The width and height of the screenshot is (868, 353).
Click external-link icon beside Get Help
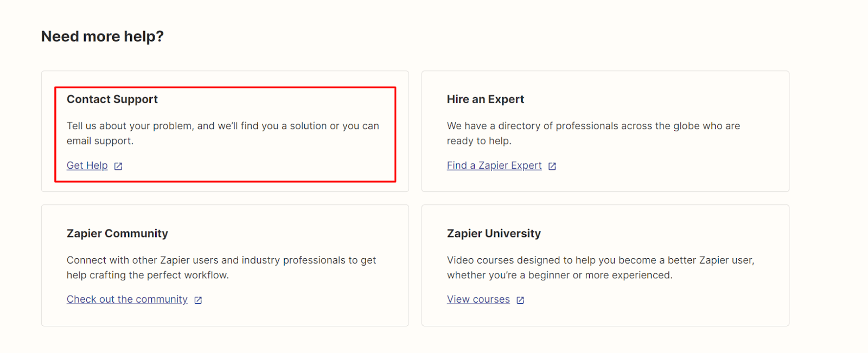(118, 166)
